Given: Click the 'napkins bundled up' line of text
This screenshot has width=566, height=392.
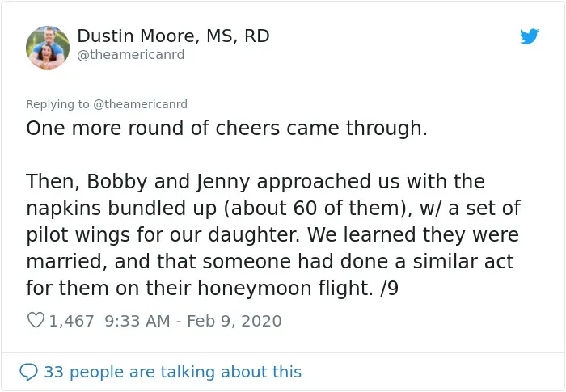Looking at the screenshot, I should pos(273,209).
